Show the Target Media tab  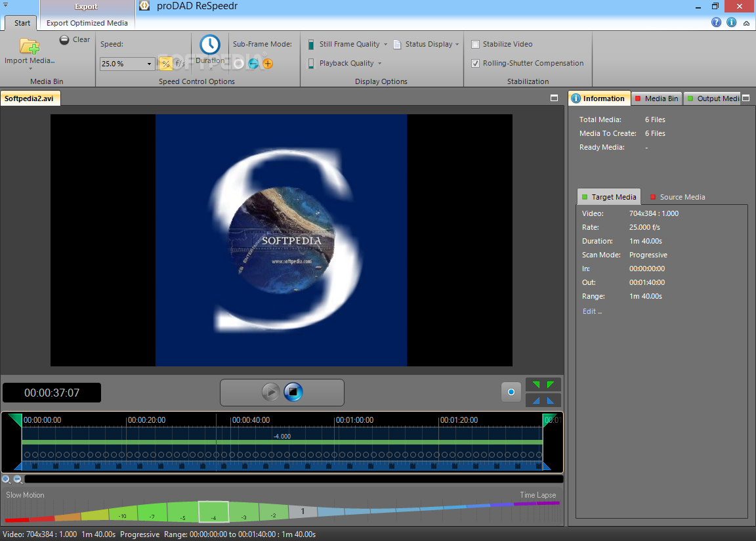tap(610, 197)
